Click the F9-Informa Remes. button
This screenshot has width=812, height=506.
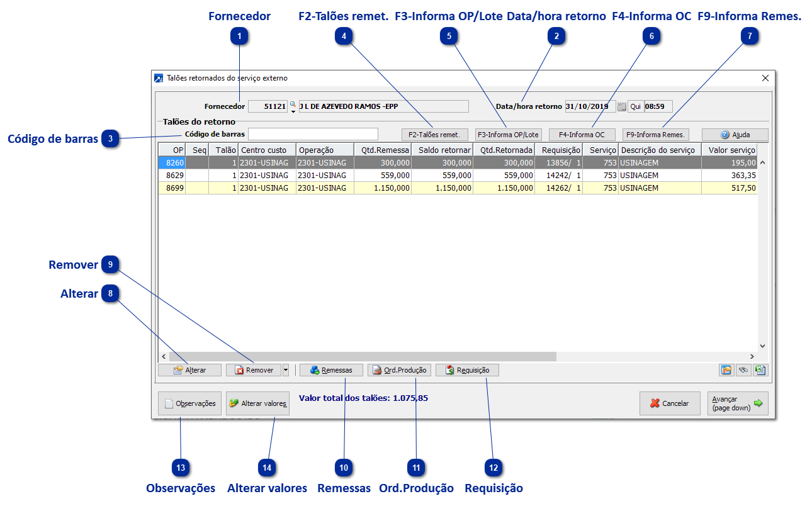(x=655, y=135)
